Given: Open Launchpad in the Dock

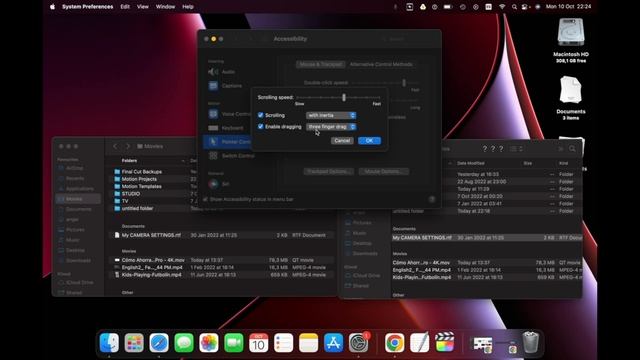Looking at the screenshot, I should click(134, 342).
